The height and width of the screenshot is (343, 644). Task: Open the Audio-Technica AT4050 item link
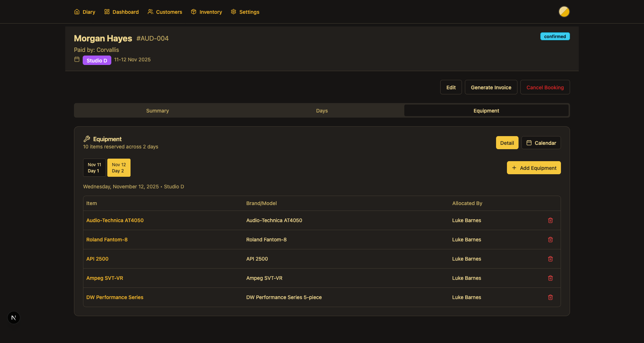[115, 220]
